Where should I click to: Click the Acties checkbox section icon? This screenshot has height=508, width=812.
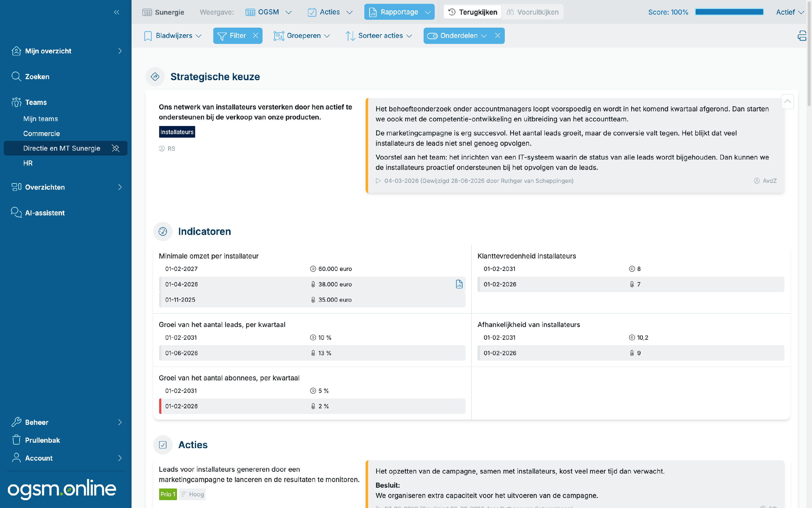pos(163,445)
